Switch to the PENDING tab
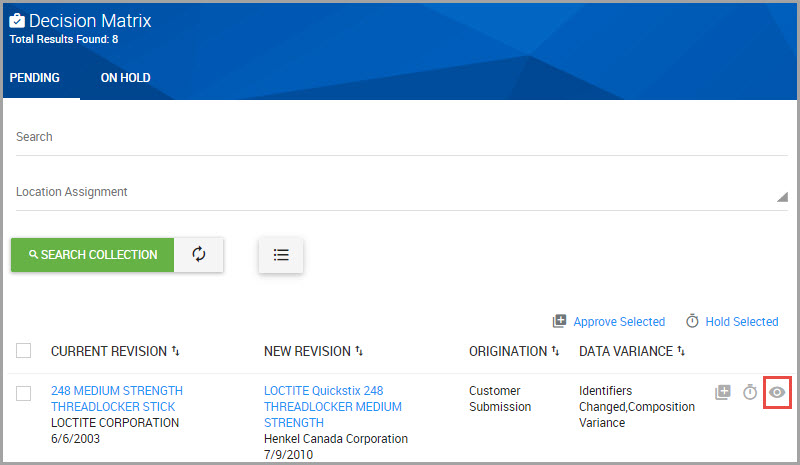Viewport: 800px width, 465px height. point(35,78)
